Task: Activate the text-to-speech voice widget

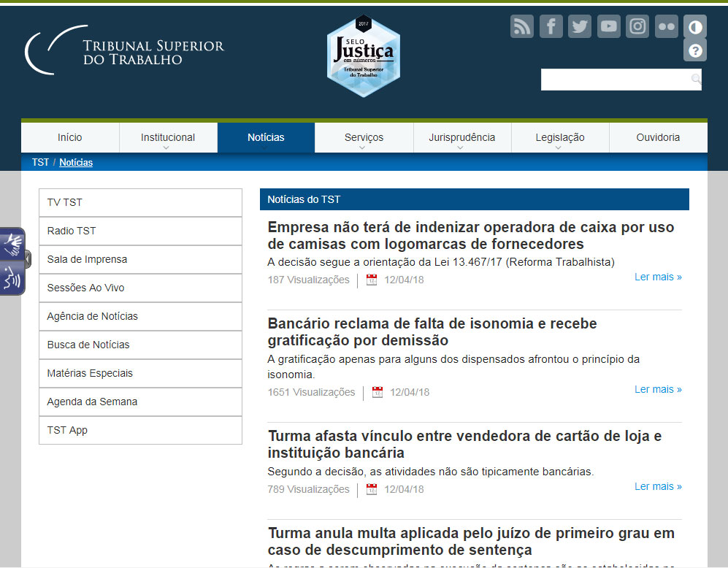Action: 12,278
